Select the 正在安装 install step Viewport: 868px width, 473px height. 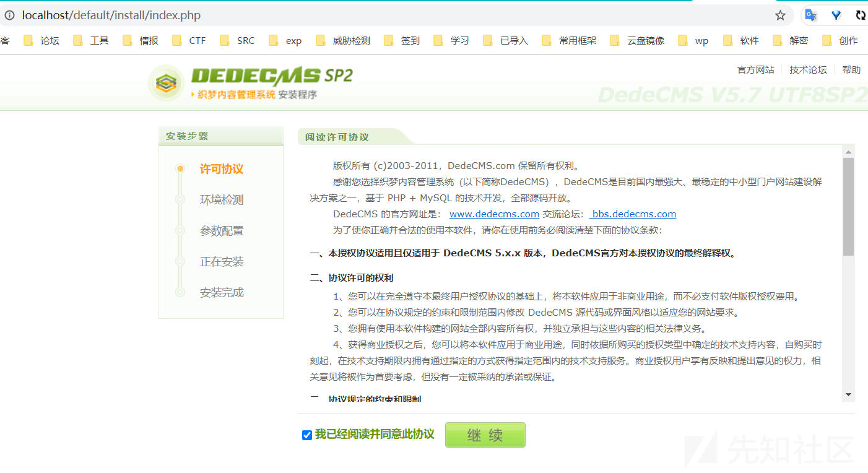pos(221,262)
